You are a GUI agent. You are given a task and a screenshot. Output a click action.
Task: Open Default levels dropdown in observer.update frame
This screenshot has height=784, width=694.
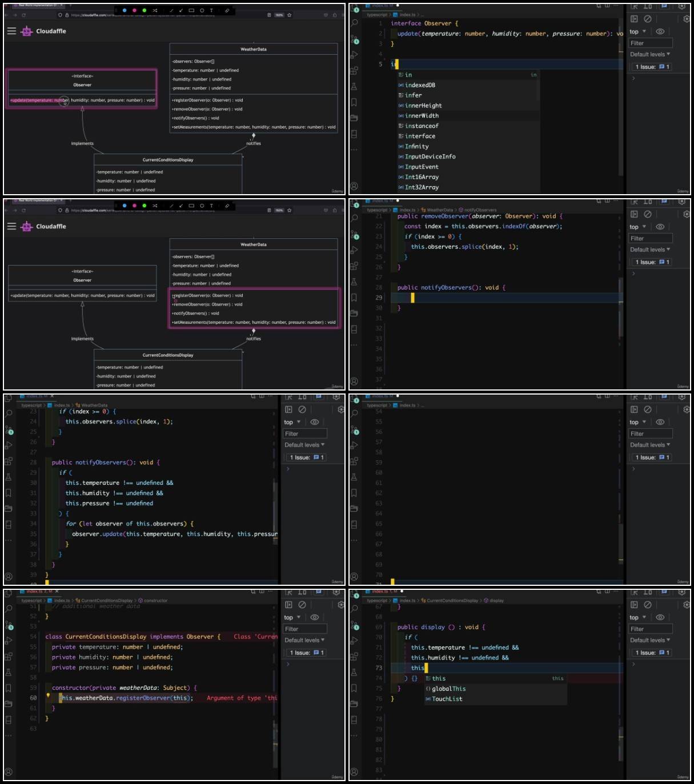pos(304,445)
